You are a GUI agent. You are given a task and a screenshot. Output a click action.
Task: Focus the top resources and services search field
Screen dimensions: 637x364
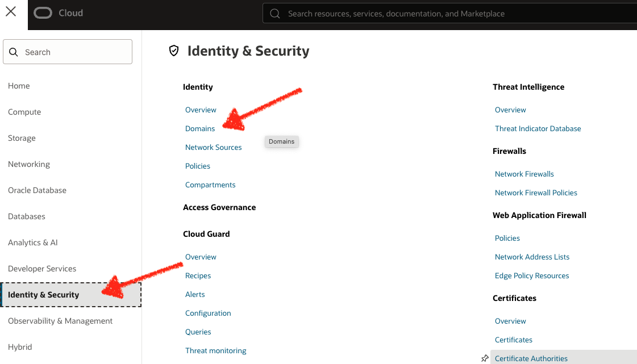pos(449,14)
